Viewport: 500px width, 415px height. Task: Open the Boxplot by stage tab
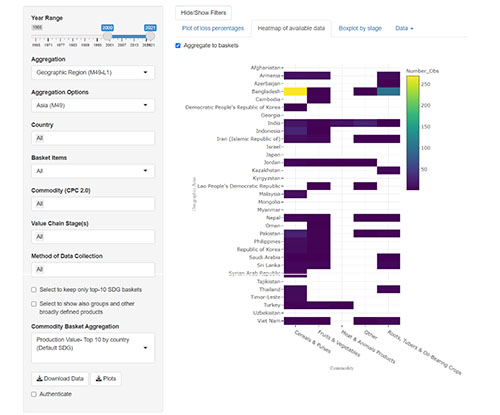pyautogui.click(x=360, y=28)
